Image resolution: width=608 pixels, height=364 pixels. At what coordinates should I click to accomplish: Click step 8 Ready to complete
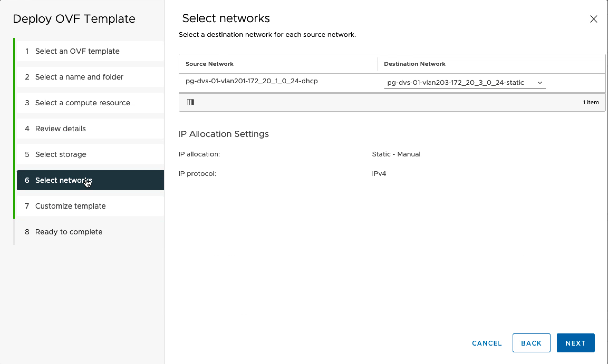69,232
